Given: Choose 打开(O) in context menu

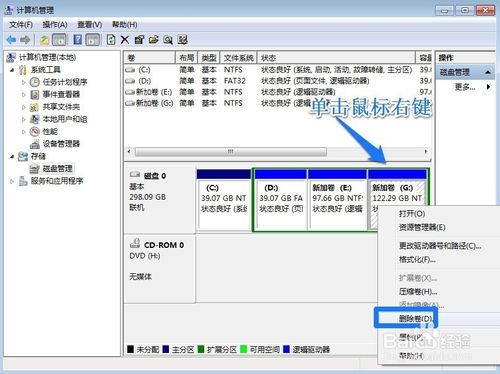Looking at the screenshot, I should pos(438,214).
